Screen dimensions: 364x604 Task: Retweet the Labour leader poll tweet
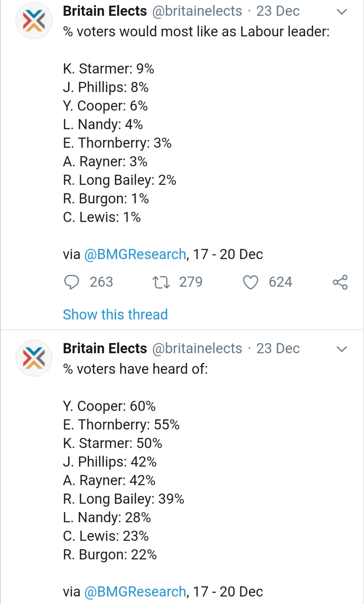(x=161, y=282)
